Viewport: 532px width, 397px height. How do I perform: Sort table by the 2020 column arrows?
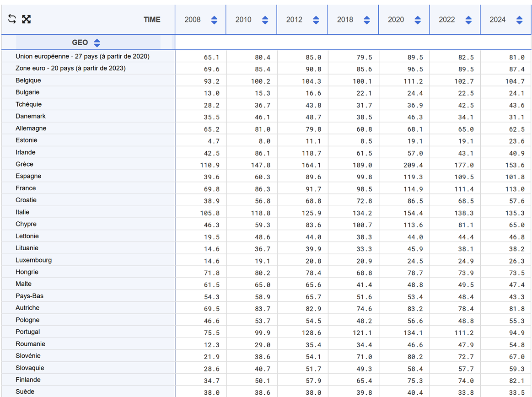[417, 20]
